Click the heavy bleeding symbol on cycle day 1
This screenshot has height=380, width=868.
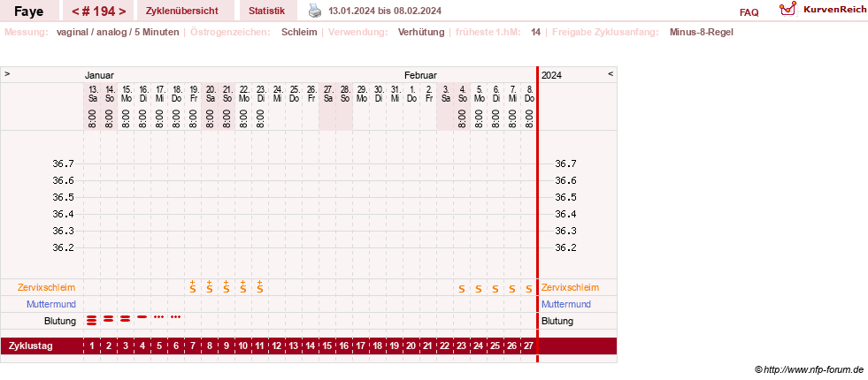pyautogui.click(x=92, y=319)
